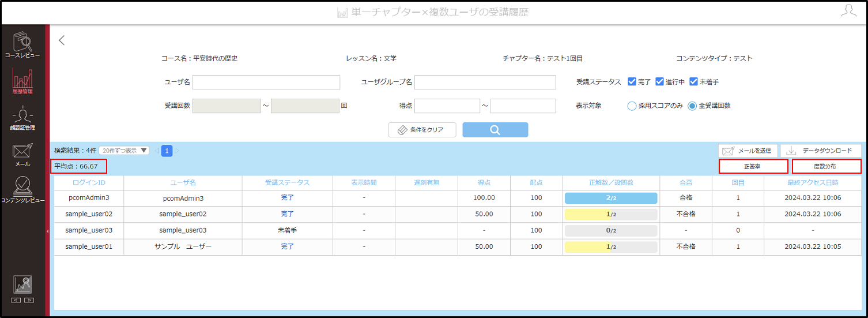Uncheck the 未着手 status checkbox

[693, 82]
